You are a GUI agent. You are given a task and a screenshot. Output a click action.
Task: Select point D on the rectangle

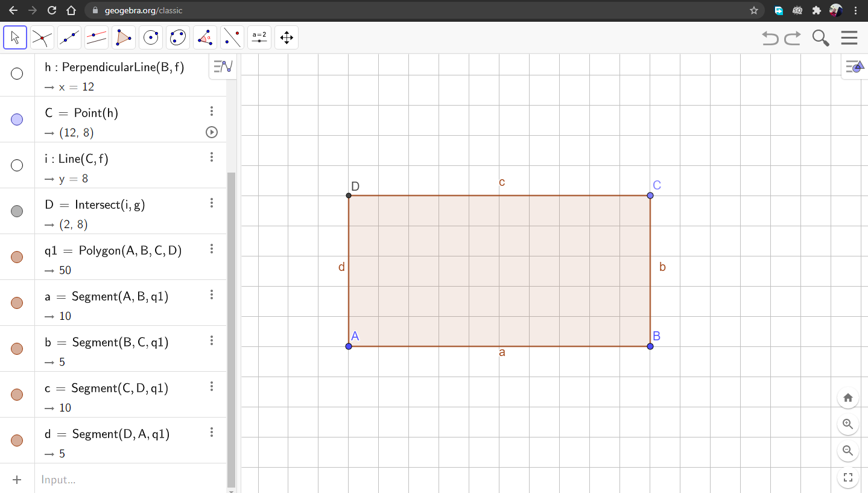(x=349, y=196)
